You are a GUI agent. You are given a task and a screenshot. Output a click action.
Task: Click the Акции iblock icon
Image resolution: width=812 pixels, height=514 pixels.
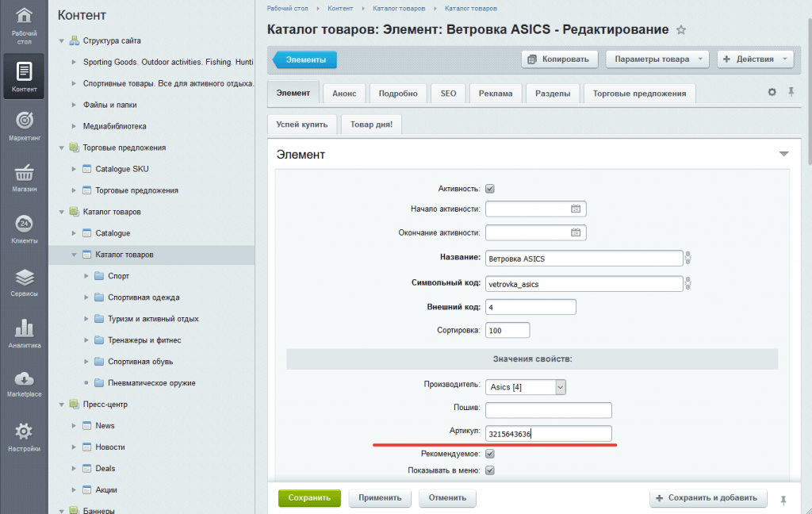point(86,489)
